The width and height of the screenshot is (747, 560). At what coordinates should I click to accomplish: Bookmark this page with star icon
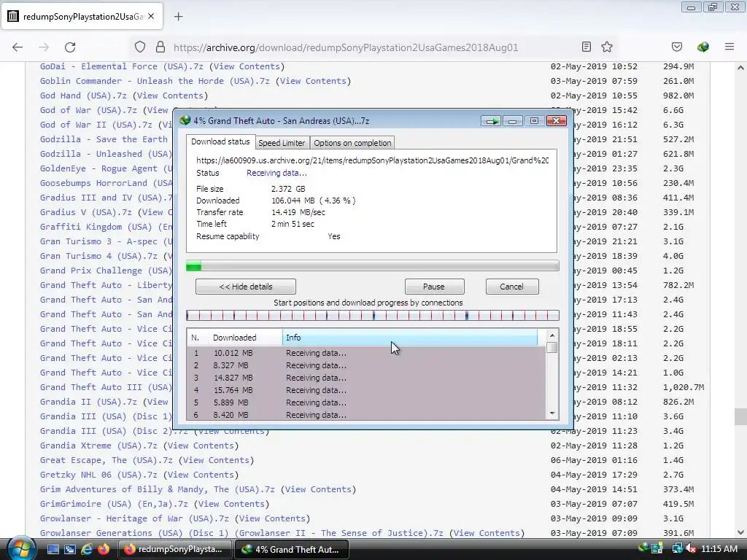606,47
